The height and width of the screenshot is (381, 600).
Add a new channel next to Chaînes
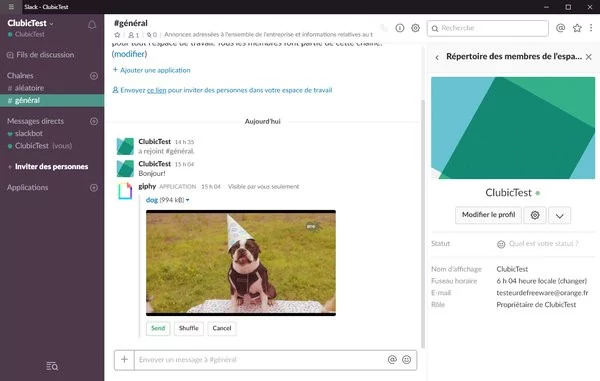pyautogui.click(x=94, y=76)
